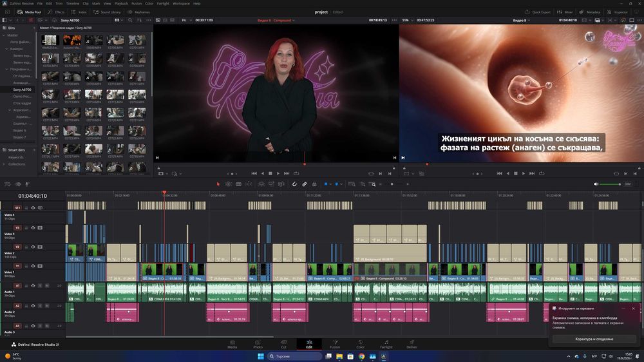This screenshot has height=362, width=644.
Task: Toggle Linked Selection chain icon
Action: (305, 184)
